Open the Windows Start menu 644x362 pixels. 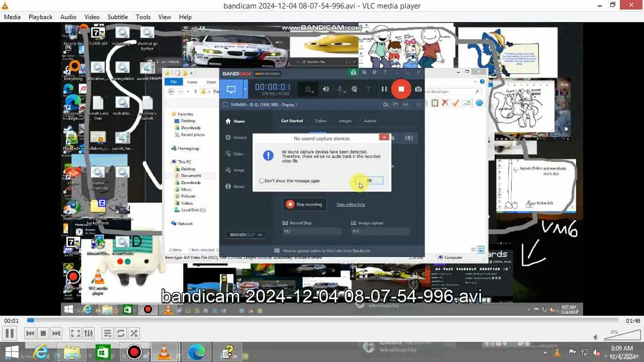[x=12, y=352]
